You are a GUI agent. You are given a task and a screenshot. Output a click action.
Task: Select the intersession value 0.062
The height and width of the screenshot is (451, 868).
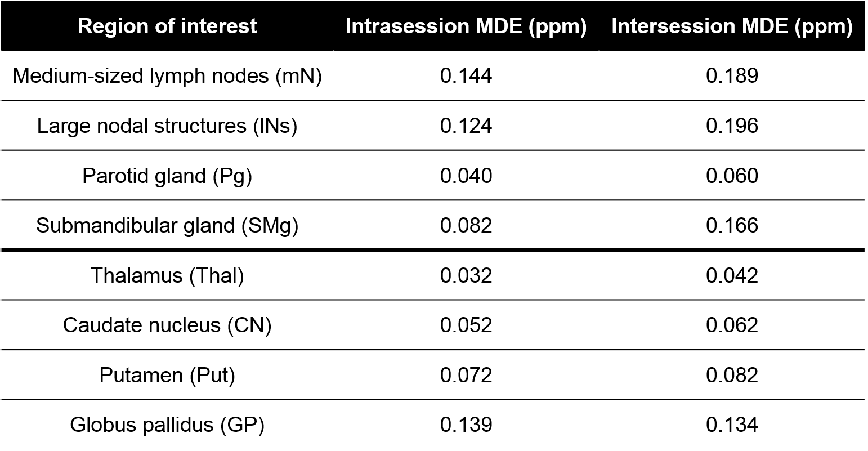[x=732, y=325]
